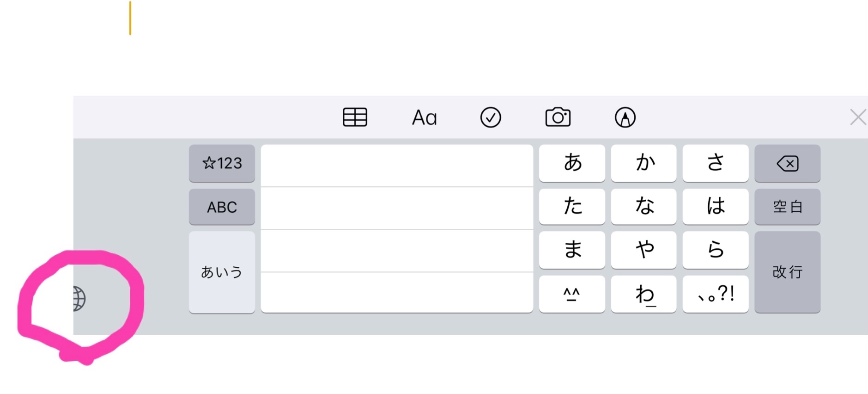Tap the ^_^ emoticon key
The height and width of the screenshot is (394, 868).
tap(572, 294)
